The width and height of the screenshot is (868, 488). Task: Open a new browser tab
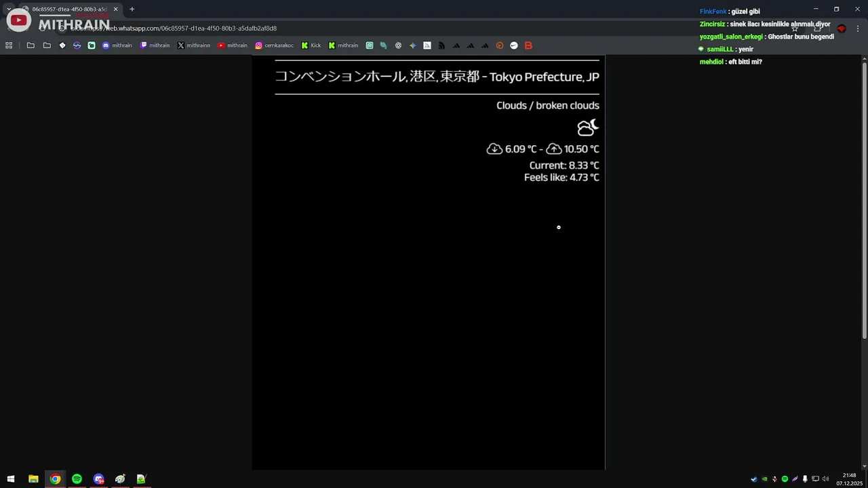point(132,9)
